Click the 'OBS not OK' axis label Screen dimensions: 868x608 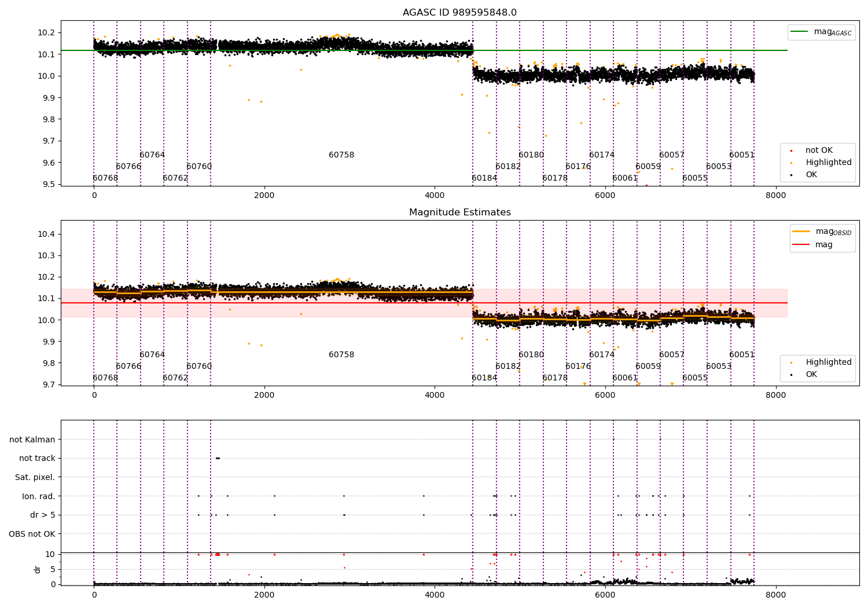click(x=32, y=534)
